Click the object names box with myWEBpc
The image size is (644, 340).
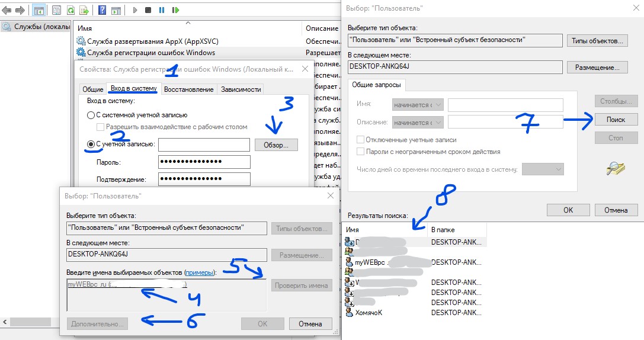(x=166, y=295)
